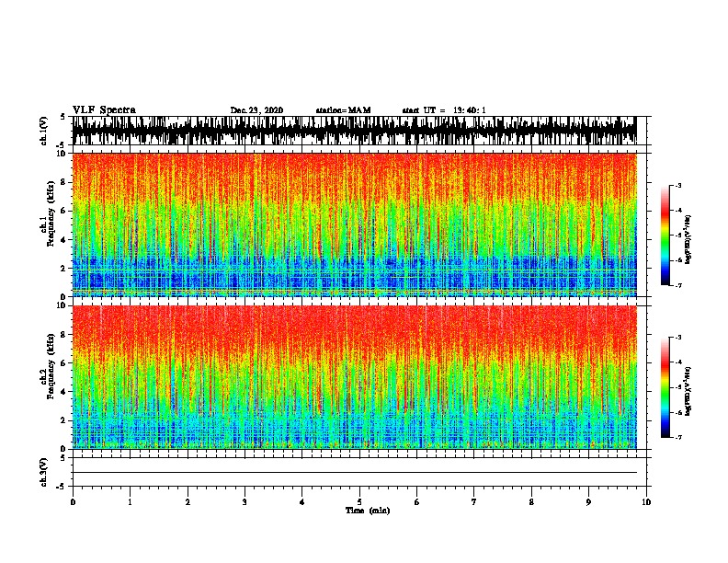Viewport: 728px width, 563px height.
Task: Click the flat ch.3 voltage trace line
Action: (355, 473)
